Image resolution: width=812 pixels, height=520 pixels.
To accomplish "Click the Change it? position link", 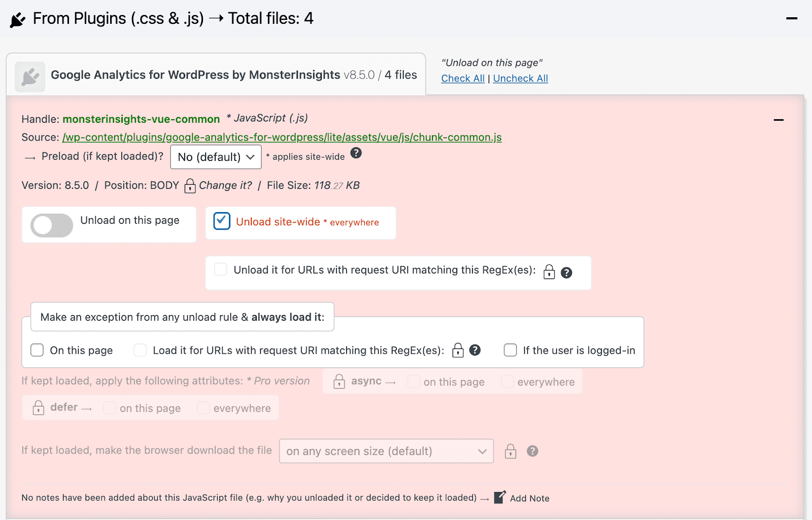I will [x=225, y=185].
